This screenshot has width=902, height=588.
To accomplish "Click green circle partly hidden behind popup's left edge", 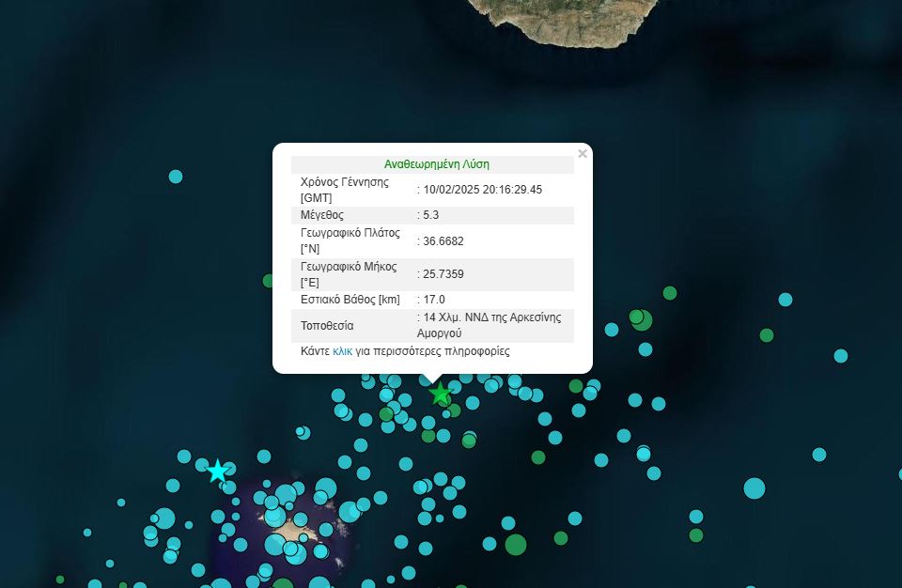I will 268,281.
